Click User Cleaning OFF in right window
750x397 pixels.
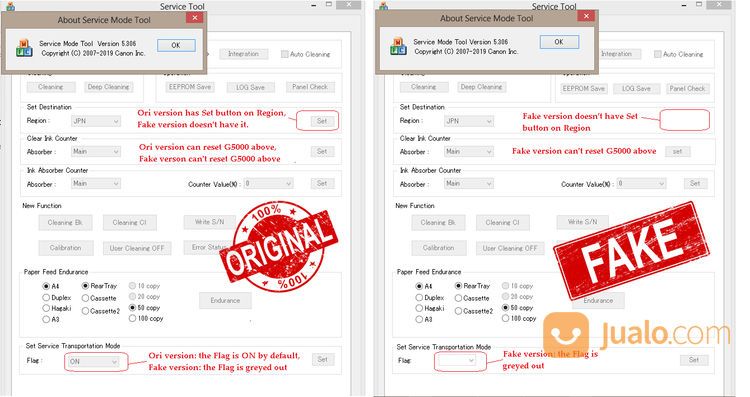click(x=510, y=249)
